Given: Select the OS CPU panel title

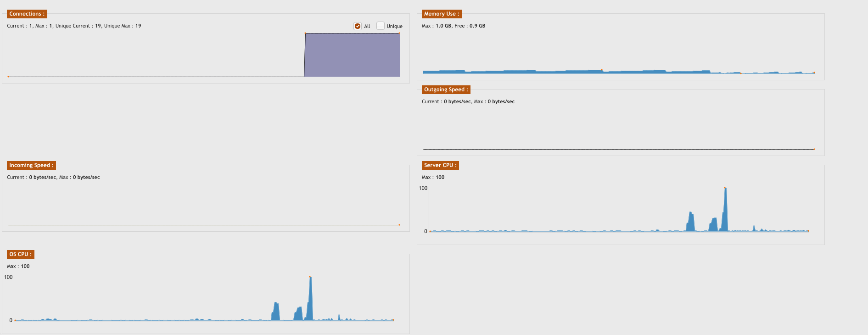Looking at the screenshot, I should [x=20, y=254].
